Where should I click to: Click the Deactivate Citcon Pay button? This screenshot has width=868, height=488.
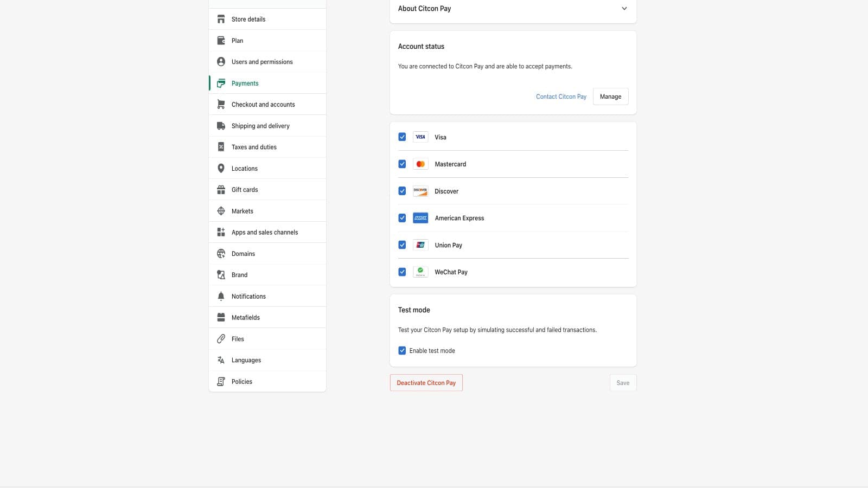(x=426, y=382)
